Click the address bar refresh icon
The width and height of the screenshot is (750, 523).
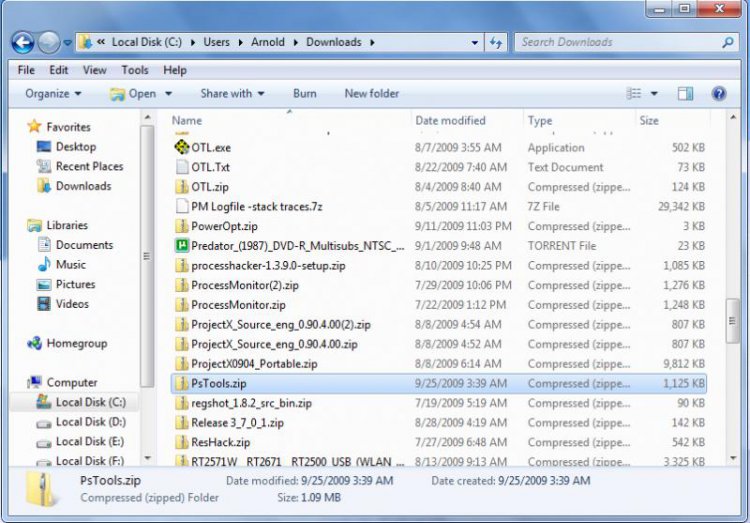point(496,43)
